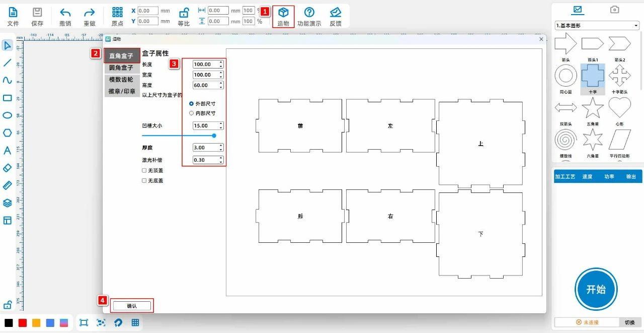Image resolution: width=644 pixels, height=333 pixels.
Task: Enable the 无底盖 checkbox
Action: pos(144,181)
